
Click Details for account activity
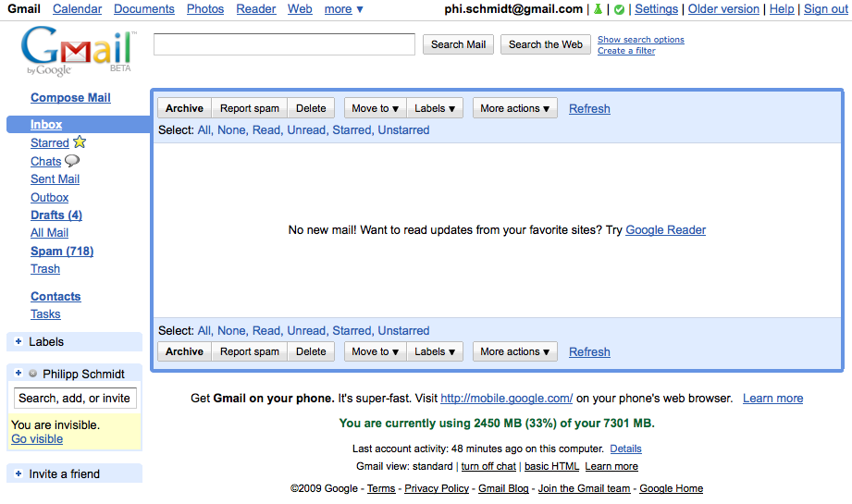[x=626, y=449]
